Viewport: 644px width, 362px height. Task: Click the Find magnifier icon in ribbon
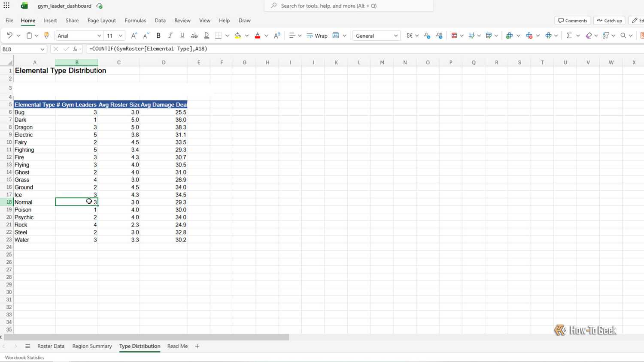(x=623, y=36)
